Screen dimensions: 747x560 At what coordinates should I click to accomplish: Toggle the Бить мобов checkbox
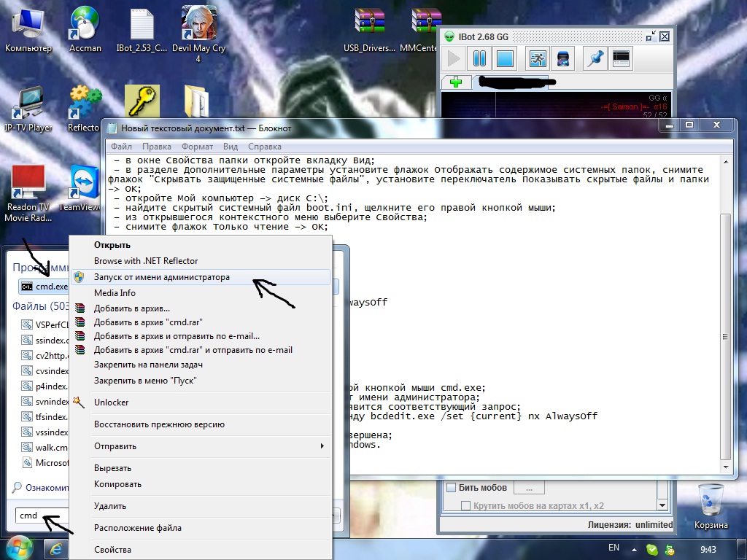click(451, 488)
